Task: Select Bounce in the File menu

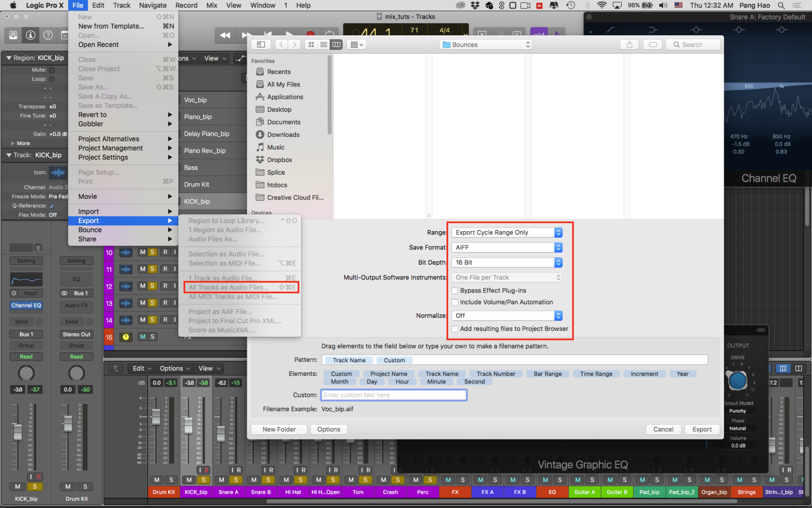Action: point(90,230)
